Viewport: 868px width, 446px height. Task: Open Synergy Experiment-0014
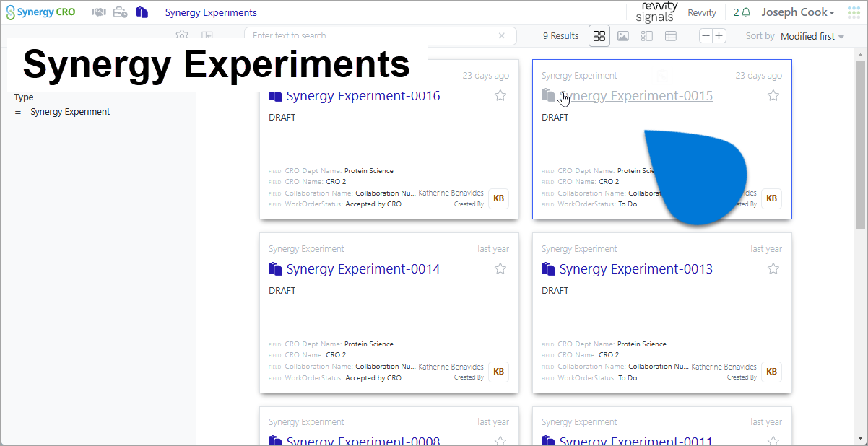click(x=363, y=269)
